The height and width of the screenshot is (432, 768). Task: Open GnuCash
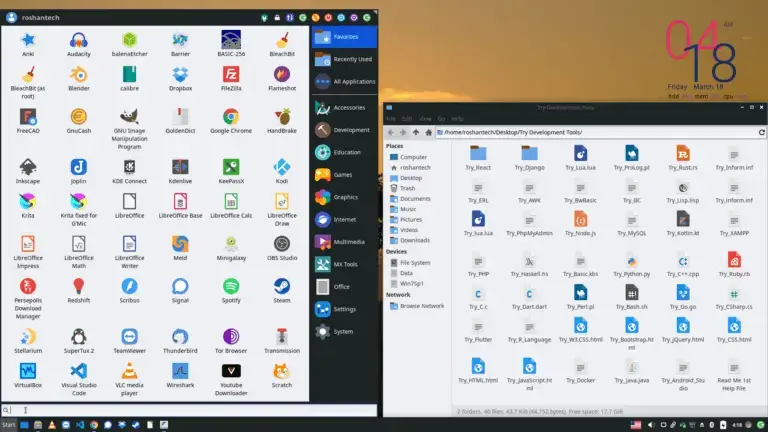click(x=78, y=121)
